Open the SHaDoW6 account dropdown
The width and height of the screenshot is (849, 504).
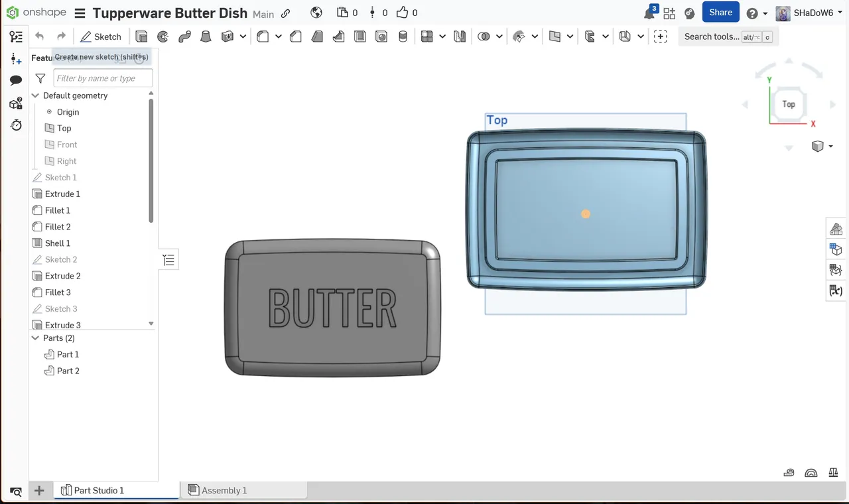point(810,13)
